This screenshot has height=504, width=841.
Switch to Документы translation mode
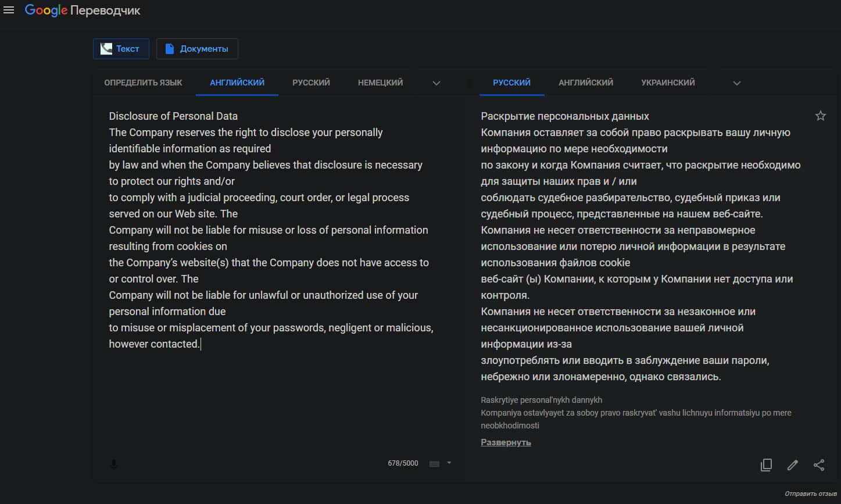196,49
